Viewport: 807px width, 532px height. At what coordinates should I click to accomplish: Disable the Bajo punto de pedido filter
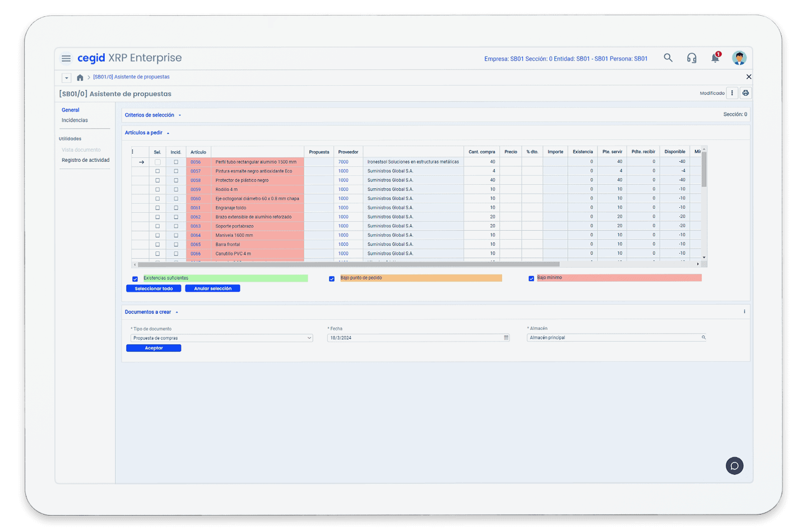pos(332,278)
